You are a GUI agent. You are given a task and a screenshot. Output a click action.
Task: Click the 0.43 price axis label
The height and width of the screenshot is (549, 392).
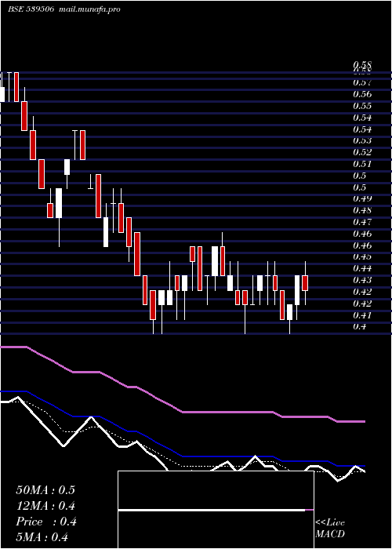click(x=362, y=280)
